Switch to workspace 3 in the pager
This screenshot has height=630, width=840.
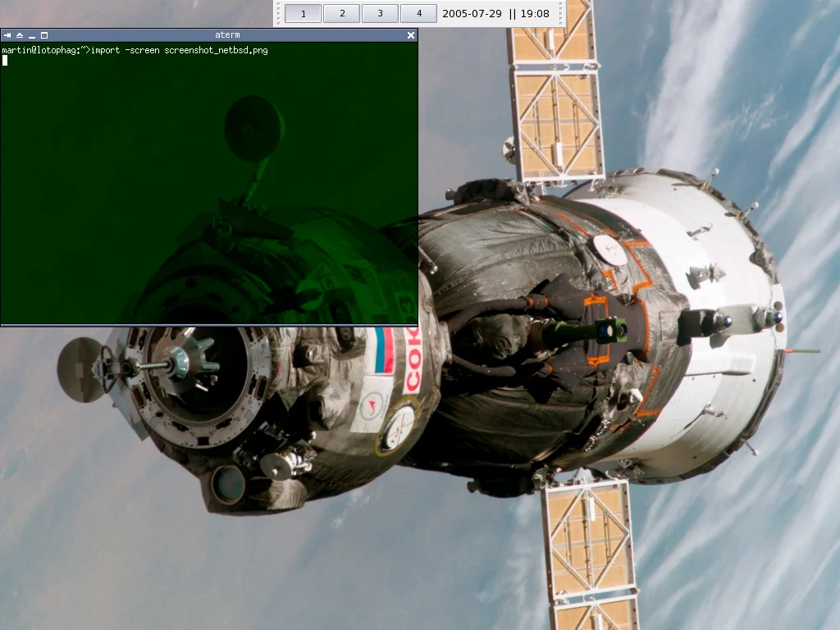381,13
